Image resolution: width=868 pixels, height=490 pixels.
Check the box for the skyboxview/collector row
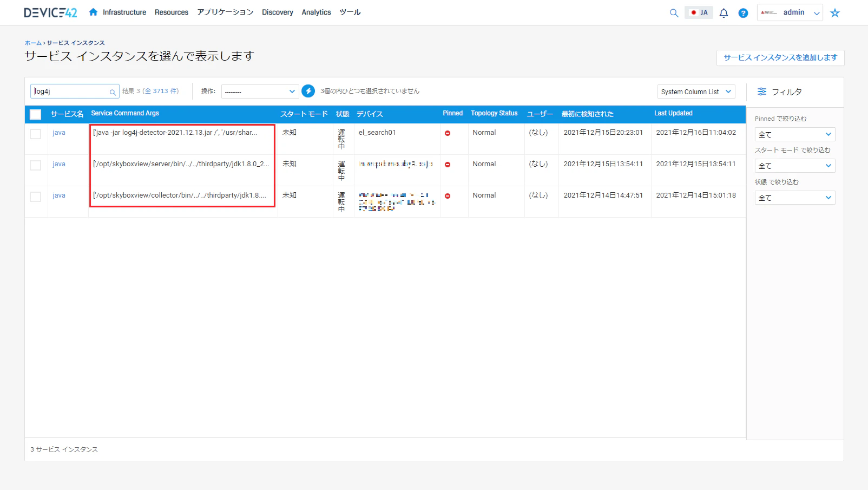pyautogui.click(x=35, y=197)
